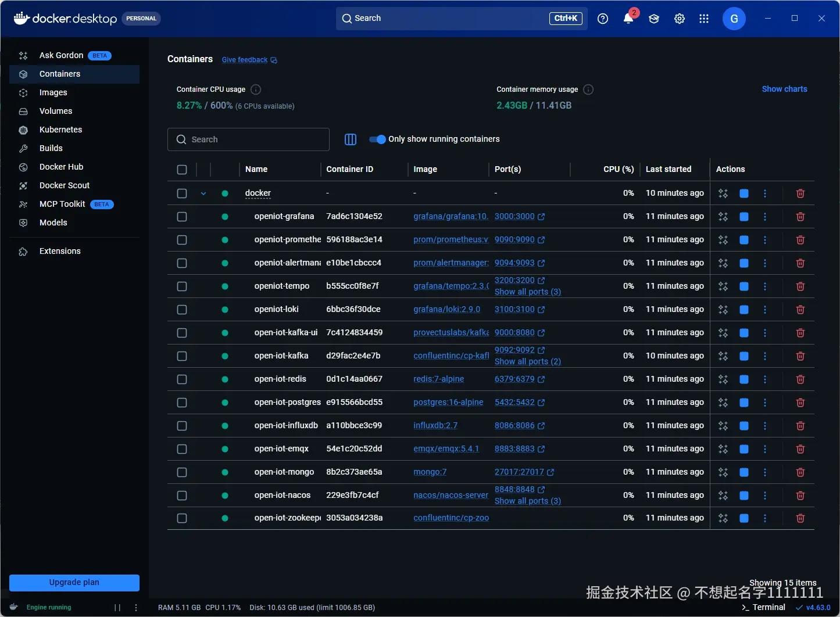Open port 27017:27017 link
This screenshot has height=617, width=840.
pos(524,472)
